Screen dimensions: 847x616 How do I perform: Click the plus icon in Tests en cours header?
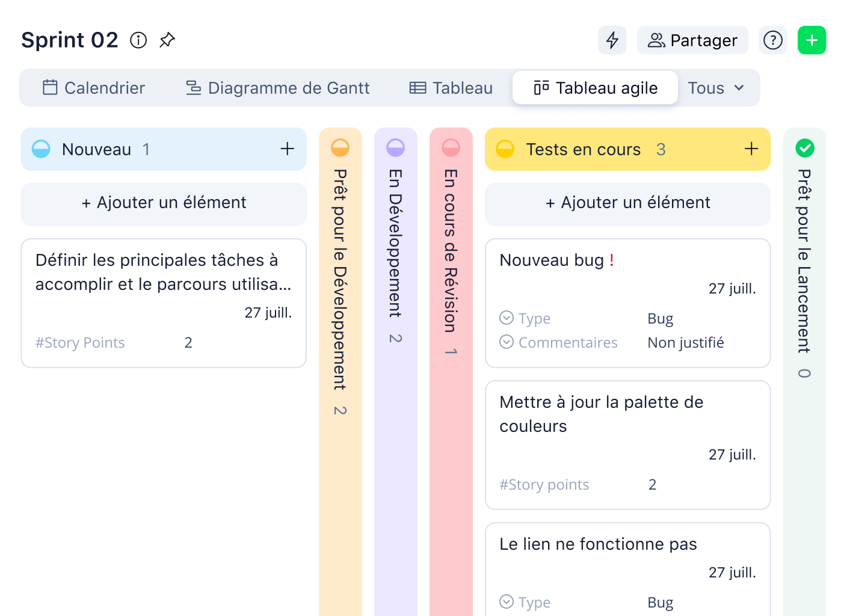point(751,149)
